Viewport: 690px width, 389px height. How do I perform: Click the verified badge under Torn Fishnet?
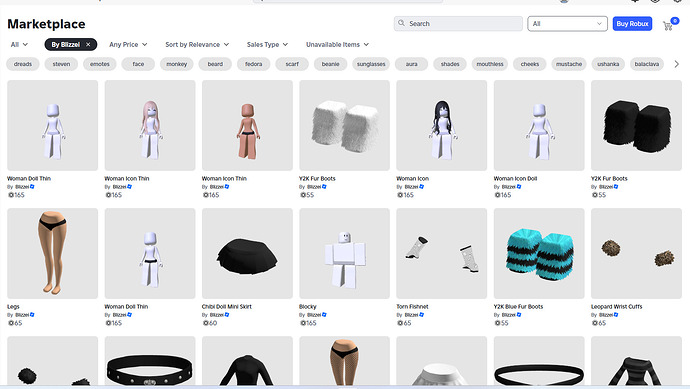coord(421,315)
